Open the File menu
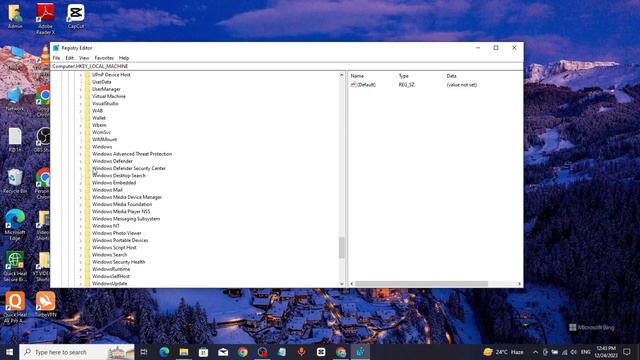The width and height of the screenshot is (640, 360). 56,58
